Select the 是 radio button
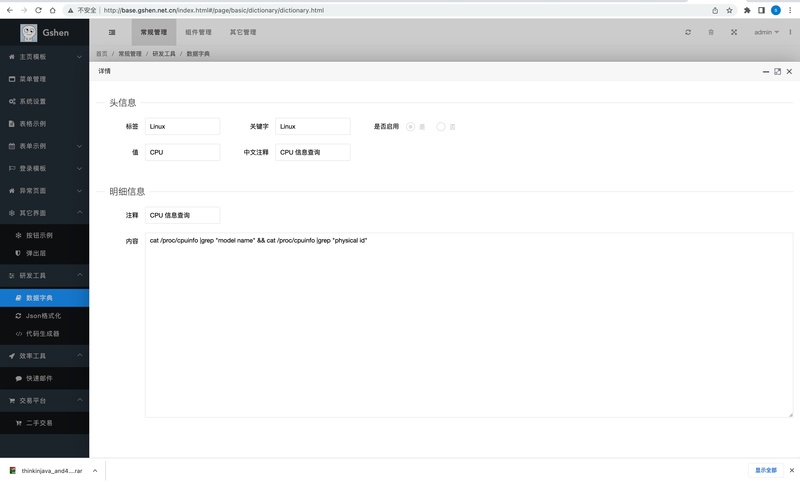This screenshot has width=800, height=481. pyautogui.click(x=410, y=126)
